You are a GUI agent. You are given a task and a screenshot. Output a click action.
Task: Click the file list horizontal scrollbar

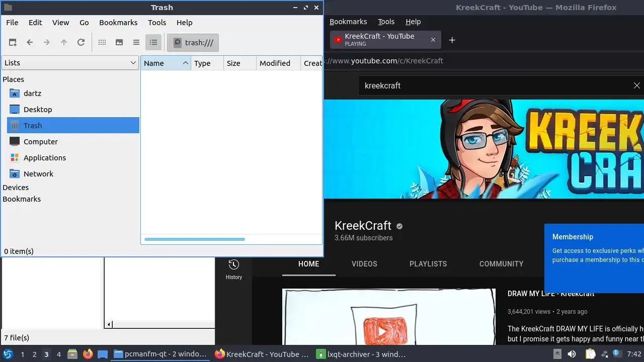coord(195,239)
